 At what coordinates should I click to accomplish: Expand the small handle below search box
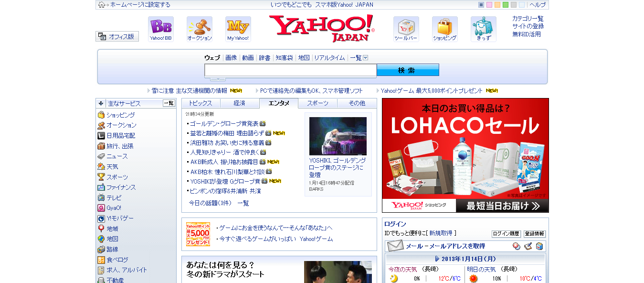[x=218, y=79]
